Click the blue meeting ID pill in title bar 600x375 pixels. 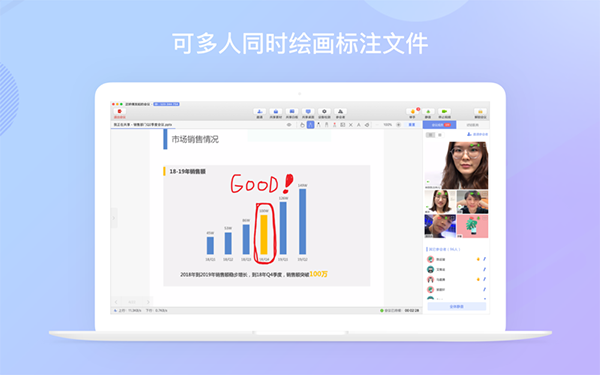(x=166, y=104)
